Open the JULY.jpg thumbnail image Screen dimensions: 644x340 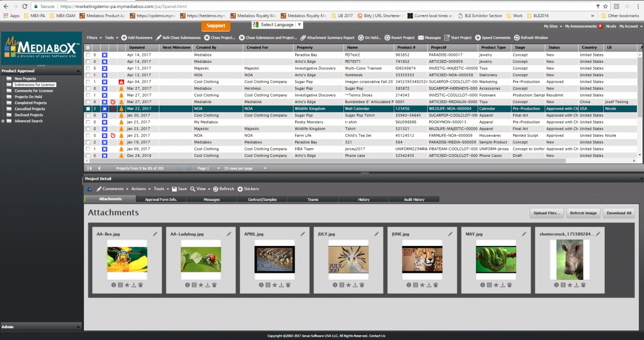(348, 259)
